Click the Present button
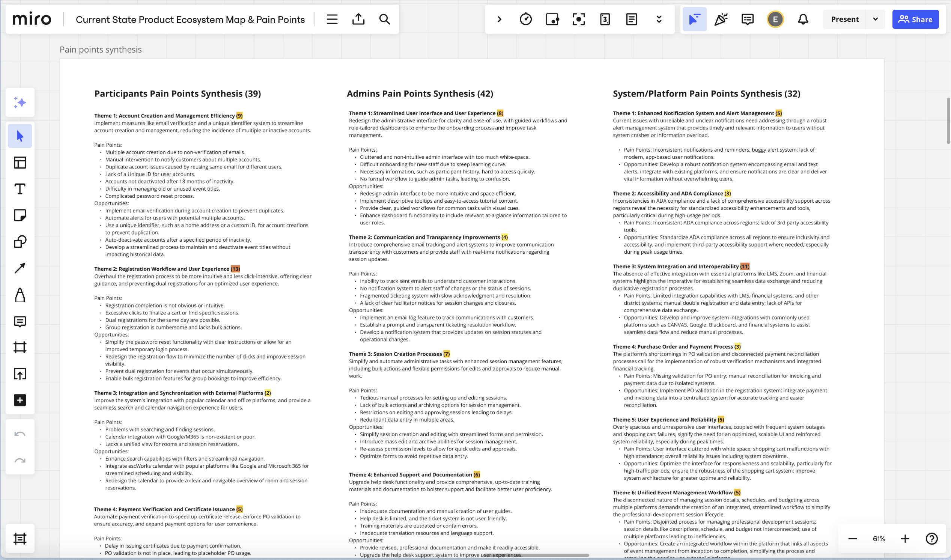The image size is (951, 560). tap(844, 19)
